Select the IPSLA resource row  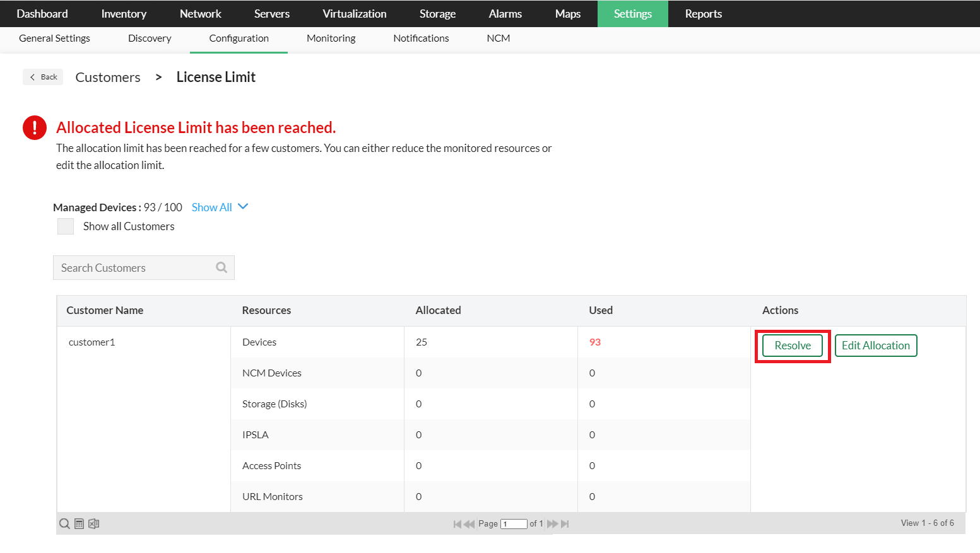(491, 435)
